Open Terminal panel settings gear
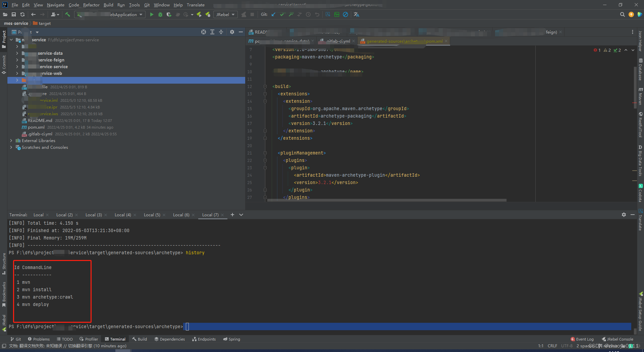 [624, 215]
